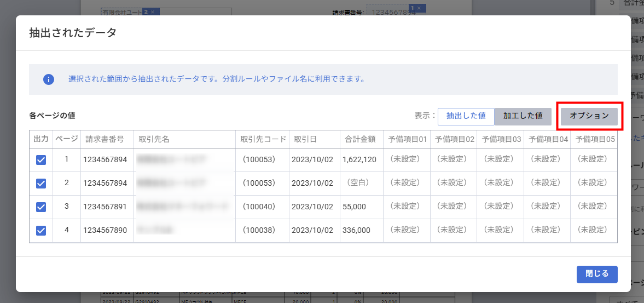Open the オプション menu
644x303 pixels.
tap(589, 116)
